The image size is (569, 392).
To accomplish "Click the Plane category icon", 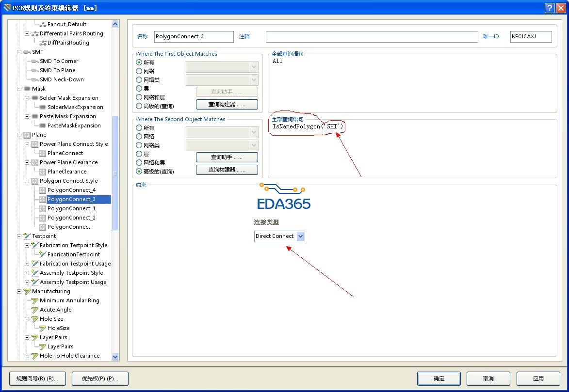I will pos(27,135).
